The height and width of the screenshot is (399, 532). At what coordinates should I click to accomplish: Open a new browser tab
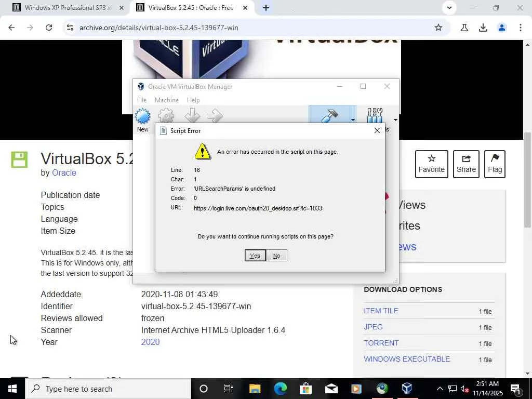pyautogui.click(x=266, y=8)
